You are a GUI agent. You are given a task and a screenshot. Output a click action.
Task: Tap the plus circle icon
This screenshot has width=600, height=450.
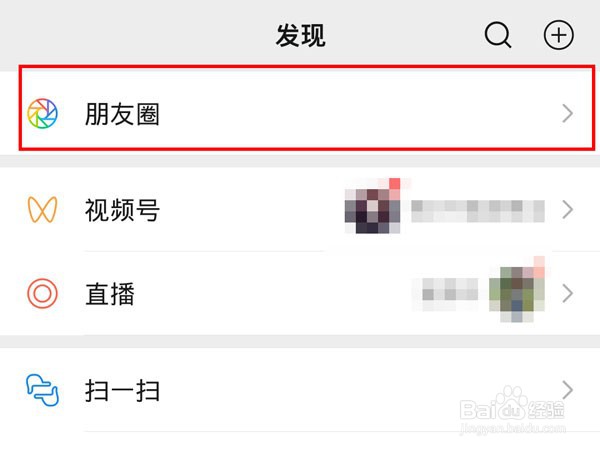point(559,35)
